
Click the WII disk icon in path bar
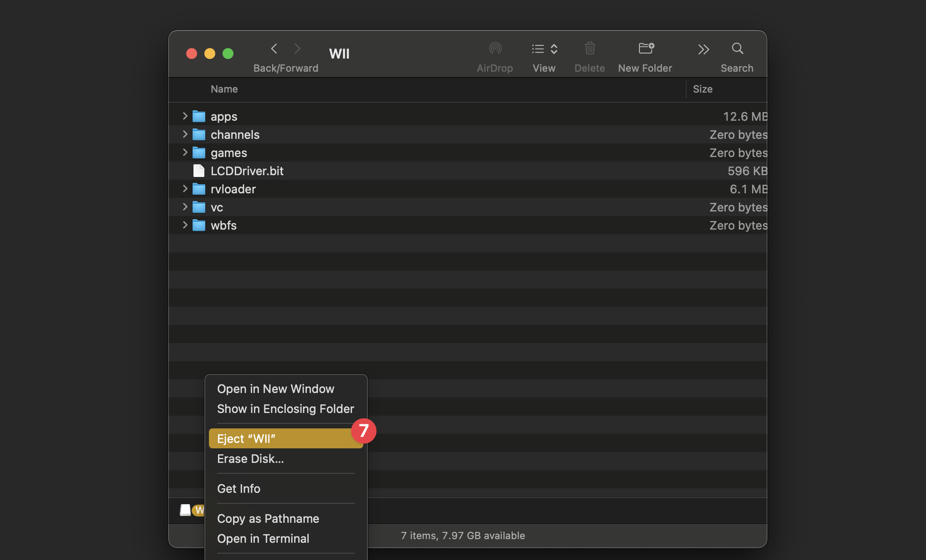pyautogui.click(x=185, y=510)
